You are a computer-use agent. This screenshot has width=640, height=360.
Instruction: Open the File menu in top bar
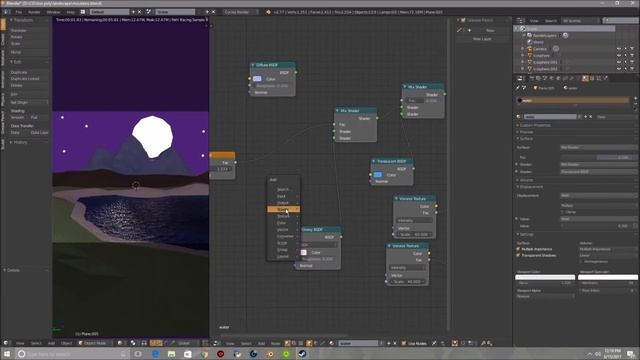click(19, 12)
